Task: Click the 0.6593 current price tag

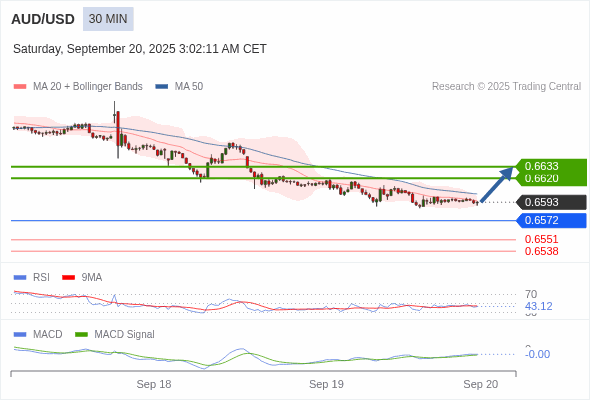Action: 551,202
